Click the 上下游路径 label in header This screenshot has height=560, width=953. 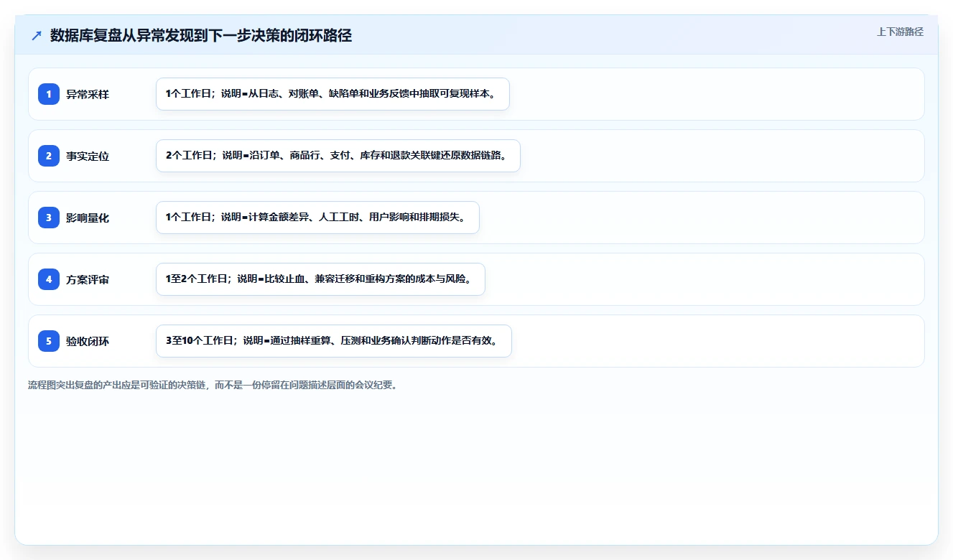(900, 32)
